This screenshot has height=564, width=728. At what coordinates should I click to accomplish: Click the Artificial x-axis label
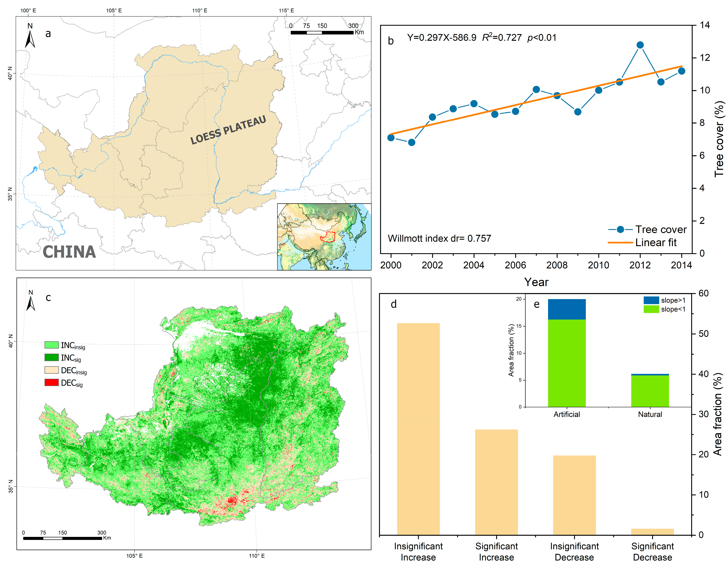point(567,414)
